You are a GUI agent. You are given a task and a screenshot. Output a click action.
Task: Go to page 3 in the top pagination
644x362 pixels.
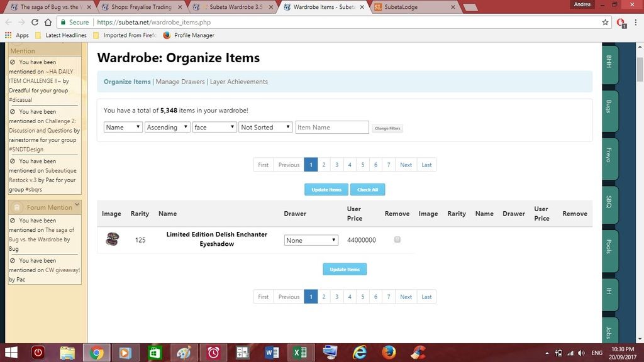click(336, 165)
